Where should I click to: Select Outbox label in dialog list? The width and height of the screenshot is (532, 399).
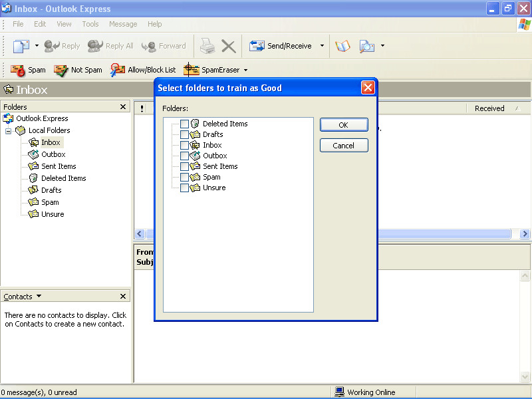tap(215, 156)
